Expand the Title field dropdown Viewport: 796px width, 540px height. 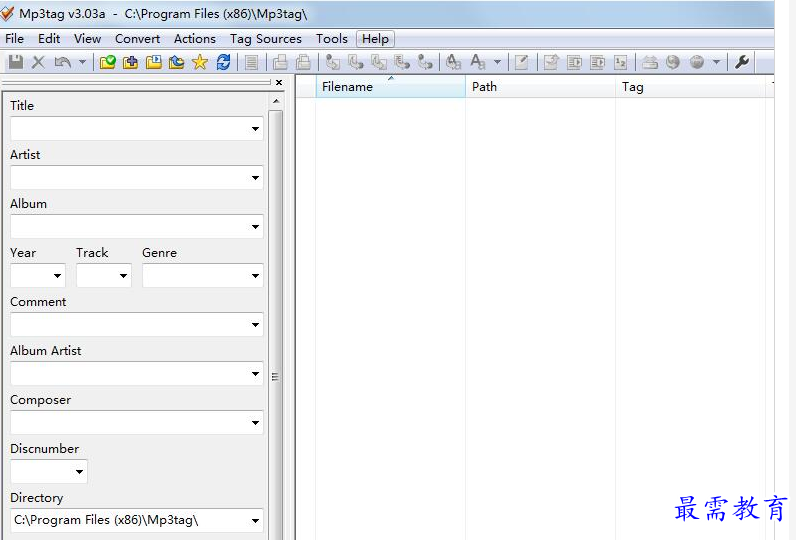255,129
